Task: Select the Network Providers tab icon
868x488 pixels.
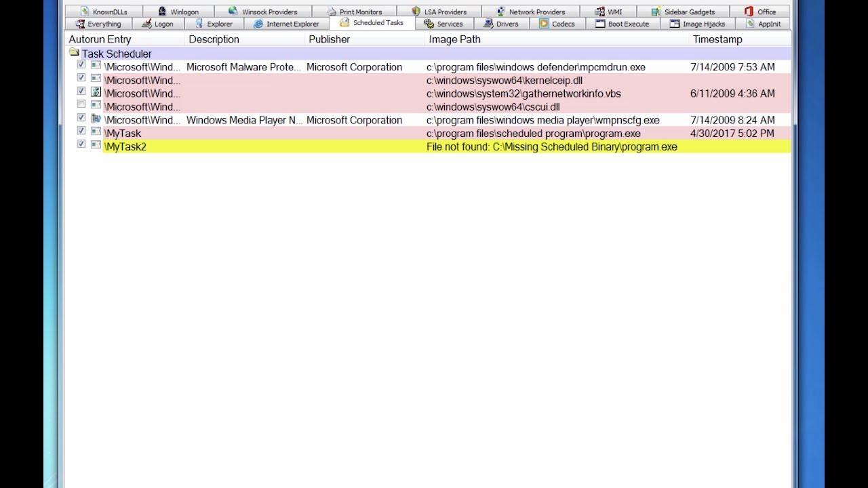Action: 501,12
